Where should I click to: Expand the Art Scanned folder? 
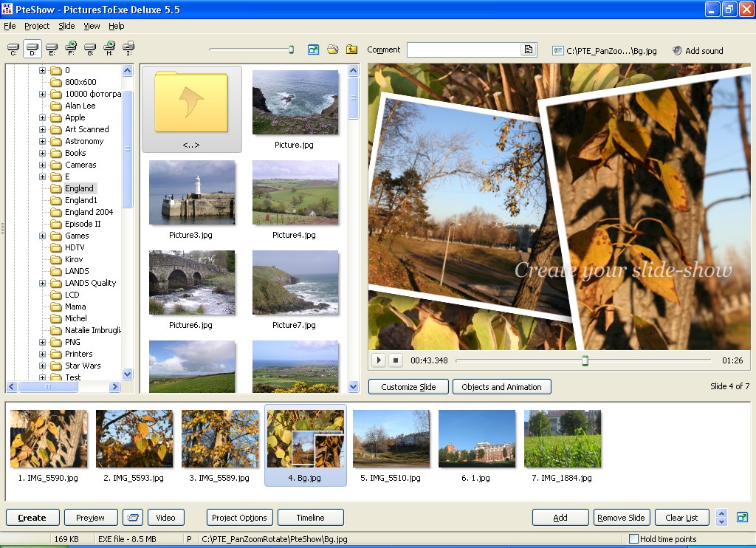(x=42, y=129)
